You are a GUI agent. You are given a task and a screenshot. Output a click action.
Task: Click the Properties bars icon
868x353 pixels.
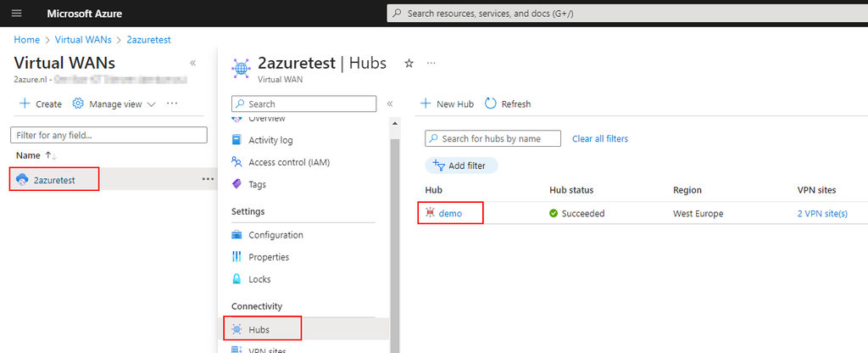click(237, 257)
